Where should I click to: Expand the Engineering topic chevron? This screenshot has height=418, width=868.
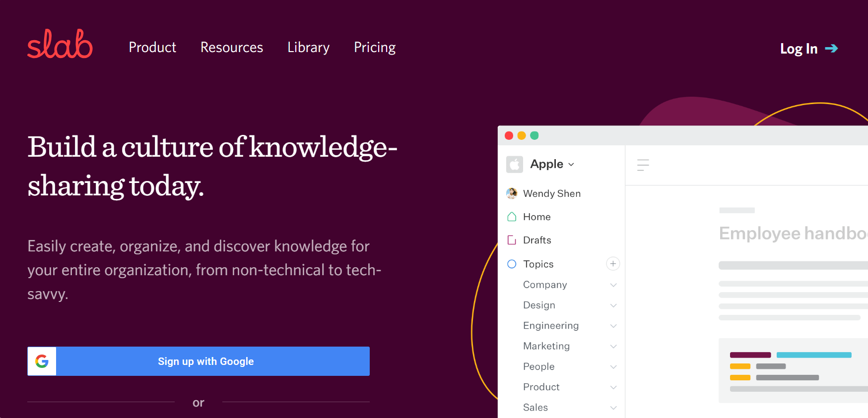coord(613,326)
